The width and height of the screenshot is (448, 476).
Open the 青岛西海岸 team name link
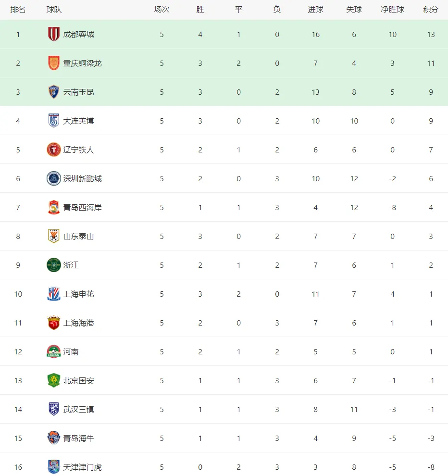[x=82, y=207]
